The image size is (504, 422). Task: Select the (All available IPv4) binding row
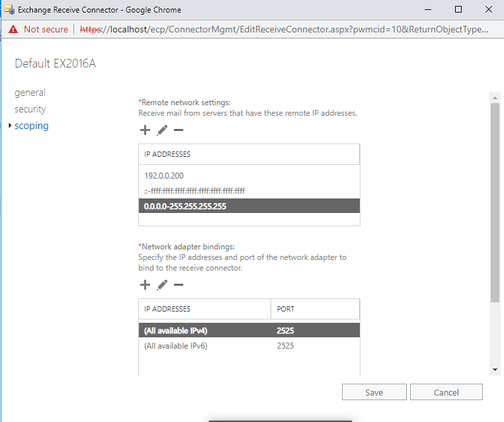[x=249, y=331]
